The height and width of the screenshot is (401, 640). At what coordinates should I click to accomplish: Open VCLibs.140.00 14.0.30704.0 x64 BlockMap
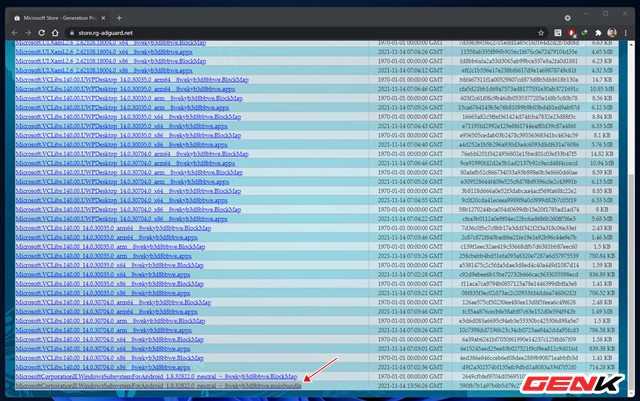(x=109, y=339)
